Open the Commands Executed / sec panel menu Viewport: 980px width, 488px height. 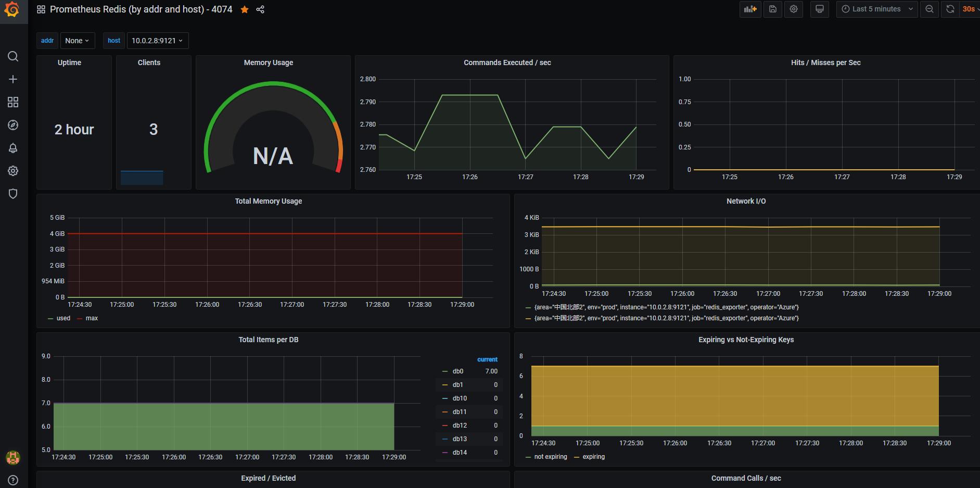507,62
